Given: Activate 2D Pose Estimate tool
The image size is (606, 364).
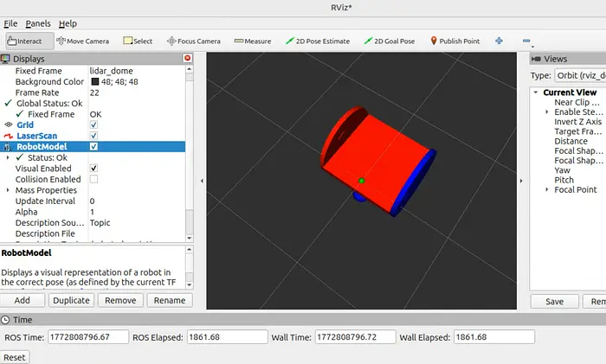Looking at the screenshot, I should click(318, 41).
